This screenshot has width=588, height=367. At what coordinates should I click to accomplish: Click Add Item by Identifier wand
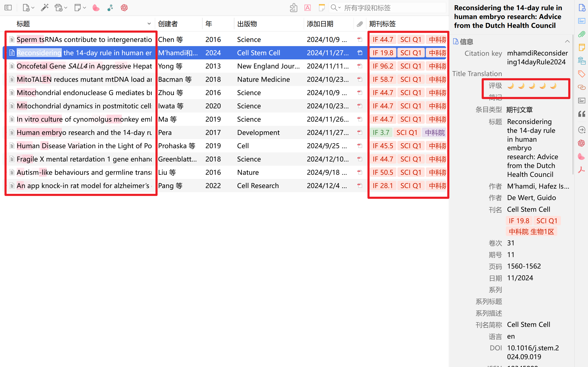tap(45, 8)
